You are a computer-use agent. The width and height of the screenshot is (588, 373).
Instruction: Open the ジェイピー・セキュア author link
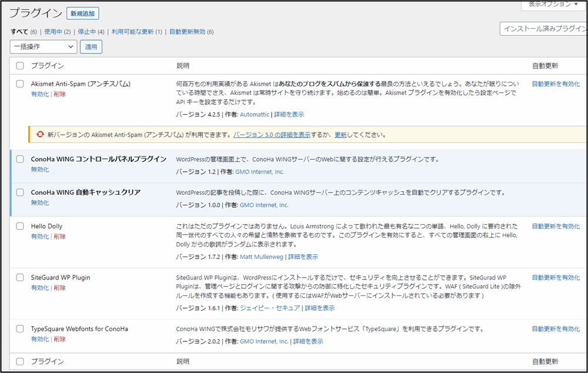pos(270,308)
